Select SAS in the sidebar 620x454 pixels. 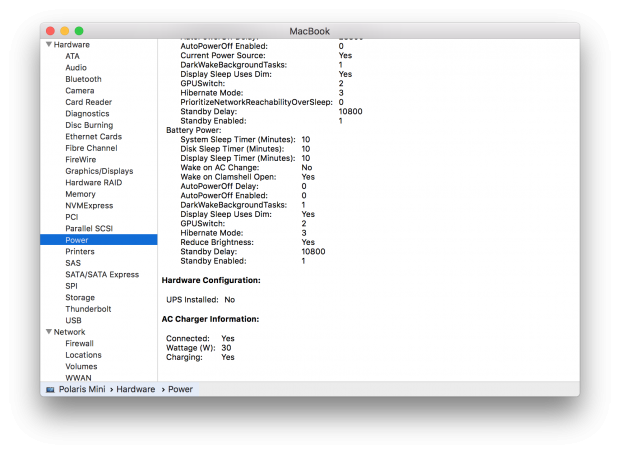[x=73, y=263]
